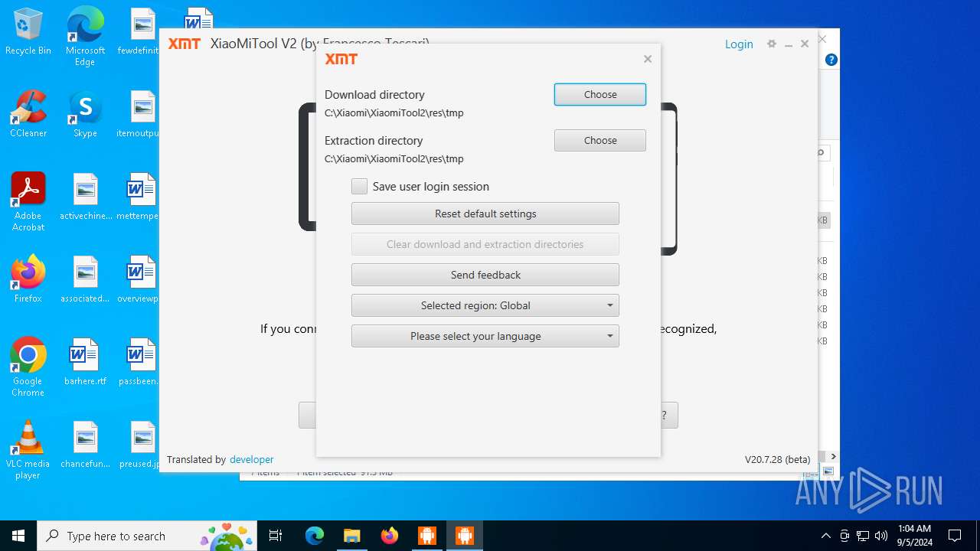Select the itemoutpu desktop file
The image size is (980, 551).
tap(139, 114)
